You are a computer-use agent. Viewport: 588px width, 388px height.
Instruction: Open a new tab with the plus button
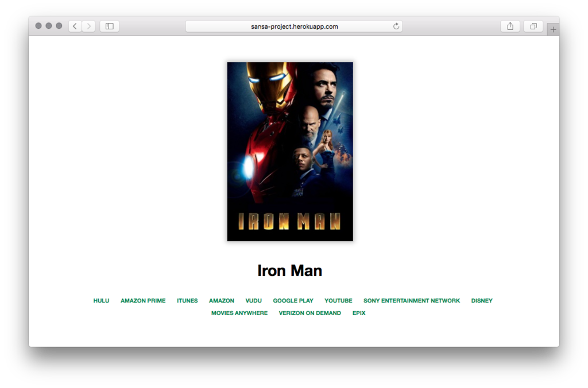[553, 29]
